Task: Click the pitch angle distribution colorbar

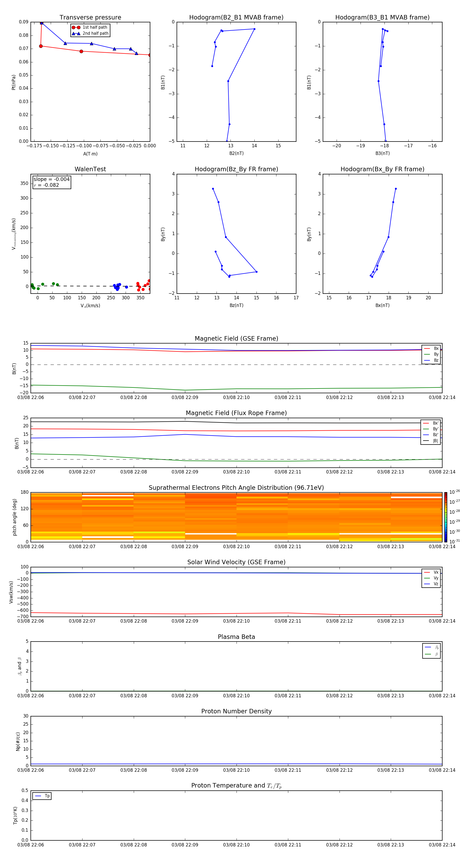Action: [x=445, y=517]
